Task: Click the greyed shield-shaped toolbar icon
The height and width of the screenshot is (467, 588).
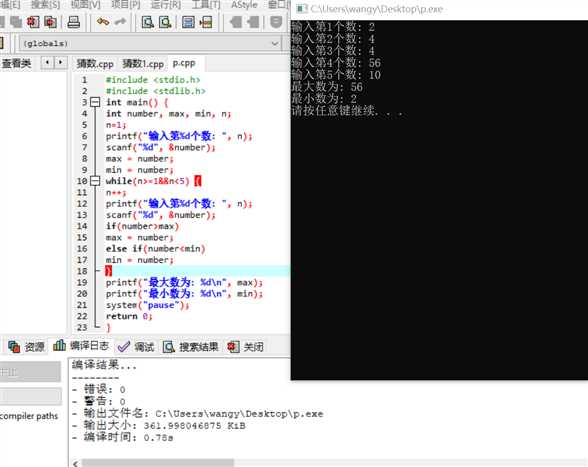Action: click(276, 22)
